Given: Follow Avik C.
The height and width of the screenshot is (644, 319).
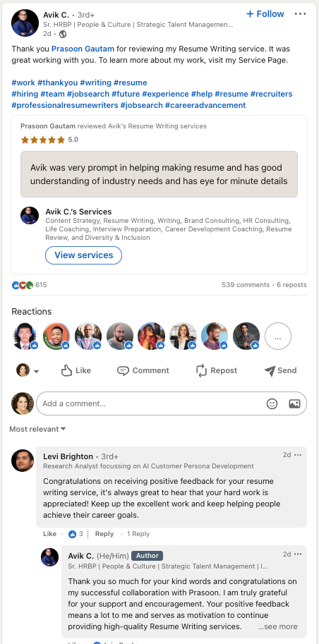Looking at the screenshot, I should (x=265, y=14).
